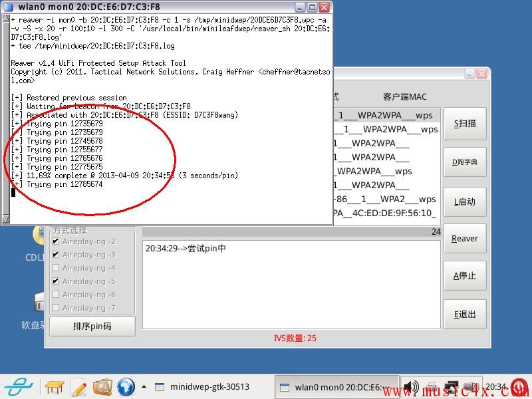Viewport: 532px width, 399px height.
Task: Open the file search magnifier launcher
Action: pyautogui.click(x=102, y=387)
